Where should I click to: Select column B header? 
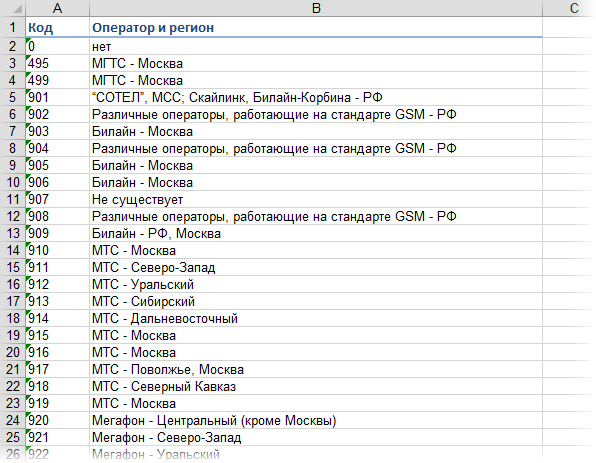[x=316, y=8]
